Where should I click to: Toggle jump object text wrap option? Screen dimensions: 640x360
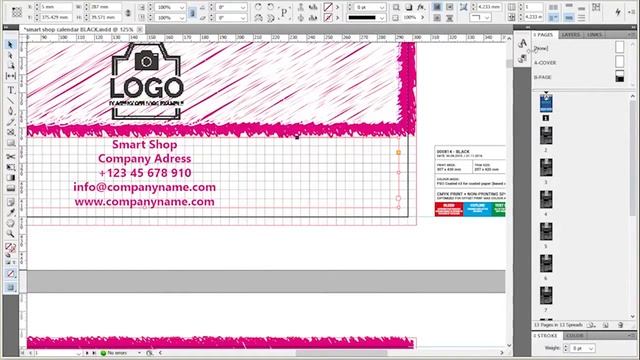pyautogui.click(x=449, y=18)
